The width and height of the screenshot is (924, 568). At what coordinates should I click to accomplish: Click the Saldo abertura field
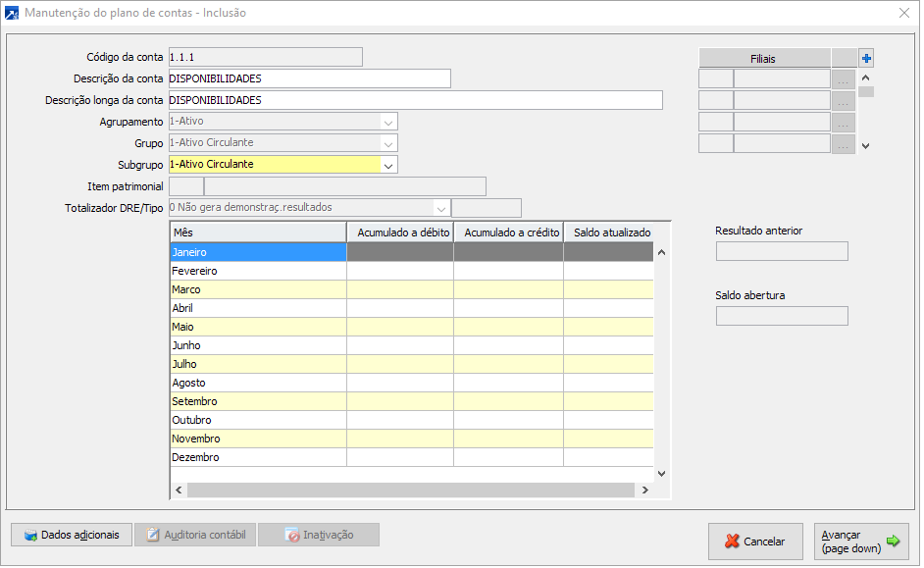[x=782, y=316]
